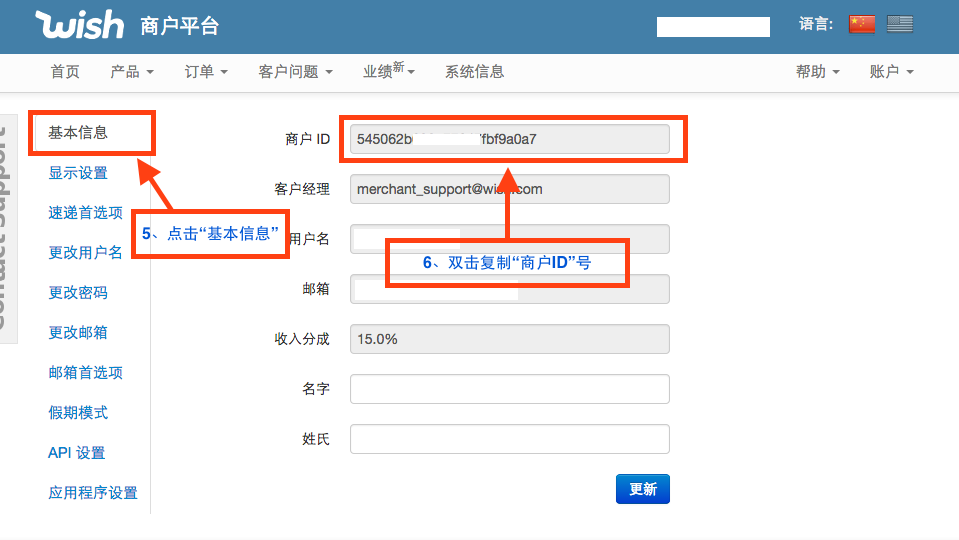Expand the 业绩 dropdown menu
Viewport: 959px width, 540px height.
click(389, 71)
